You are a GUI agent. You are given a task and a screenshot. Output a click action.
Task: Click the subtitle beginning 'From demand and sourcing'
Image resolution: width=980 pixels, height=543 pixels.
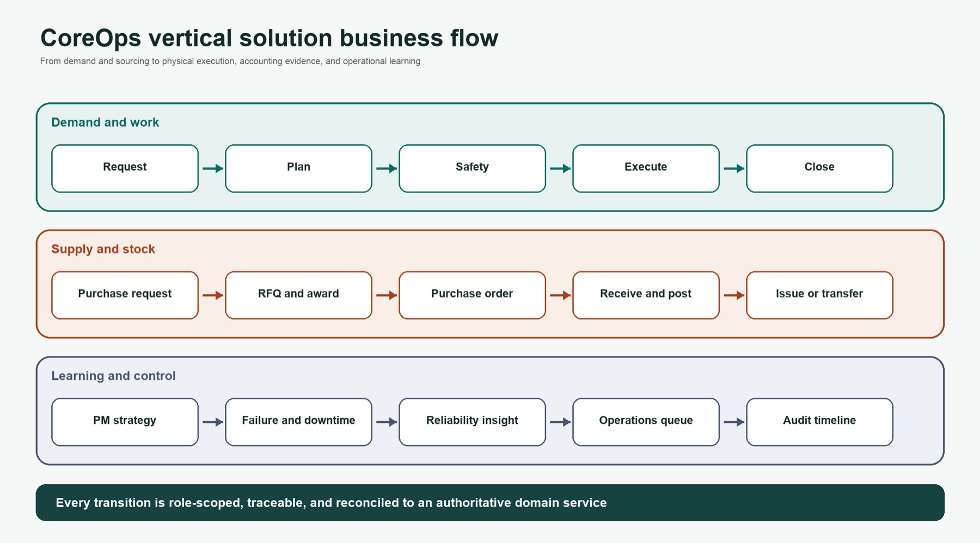[x=230, y=61]
